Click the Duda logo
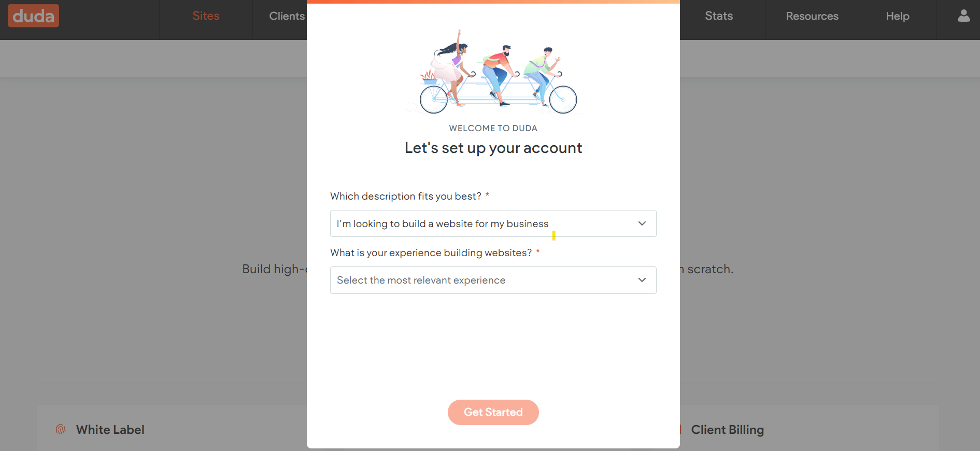 click(33, 16)
